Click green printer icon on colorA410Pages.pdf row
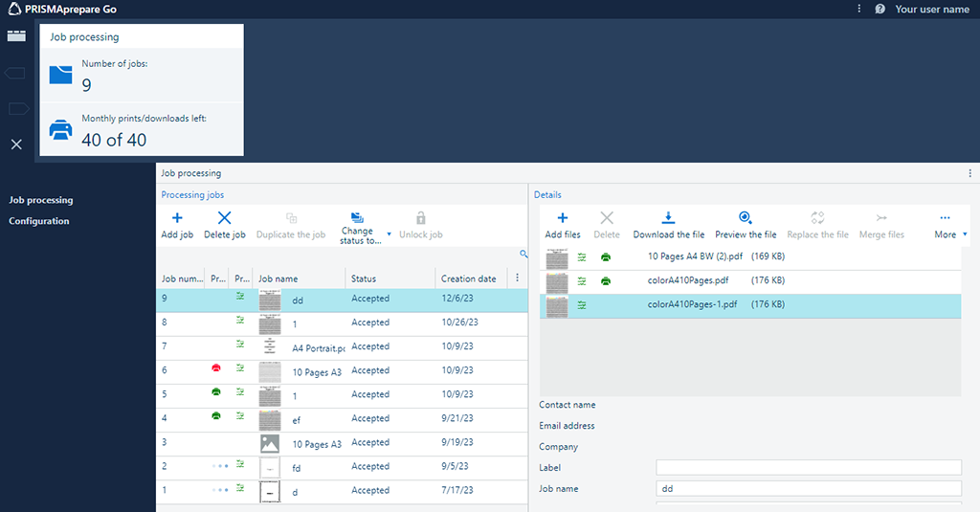 tap(606, 281)
